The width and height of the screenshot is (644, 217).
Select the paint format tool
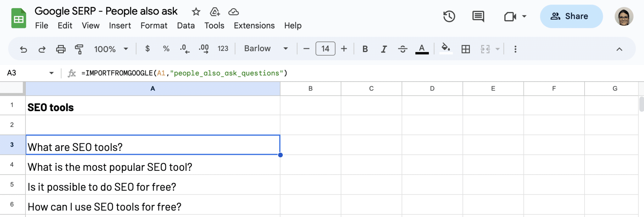[79, 49]
